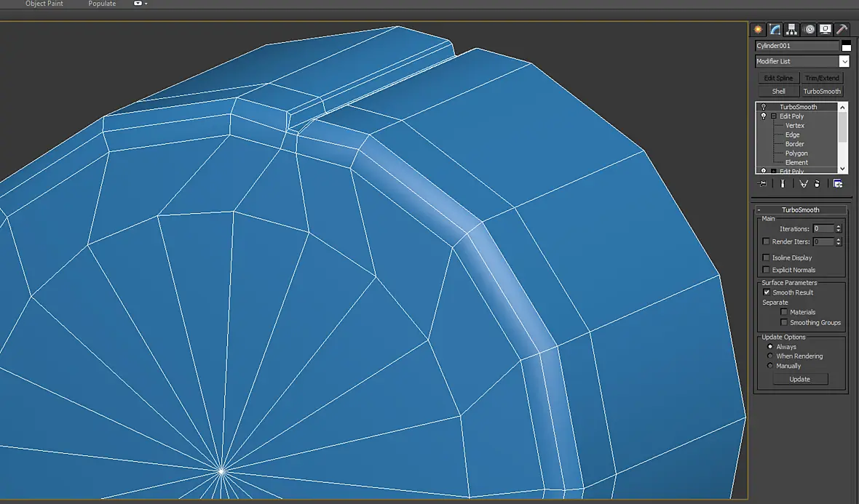The height and width of the screenshot is (504, 859).
Task: Click the Pin Stack icon
Action: [x=762, y=184]
